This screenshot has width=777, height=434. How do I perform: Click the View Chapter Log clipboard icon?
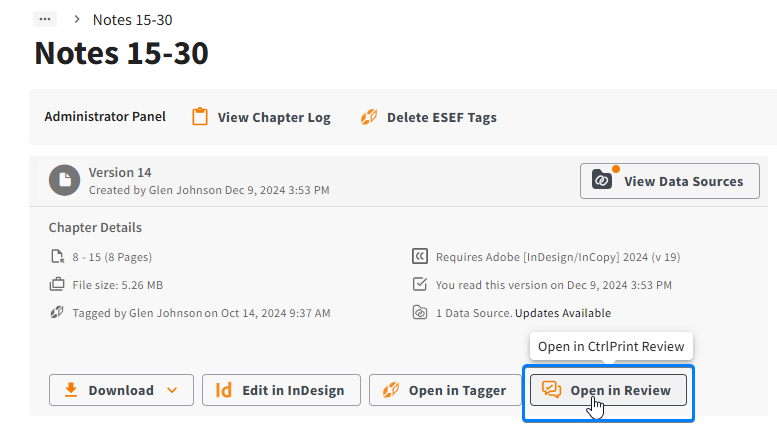tap(200, 117)
